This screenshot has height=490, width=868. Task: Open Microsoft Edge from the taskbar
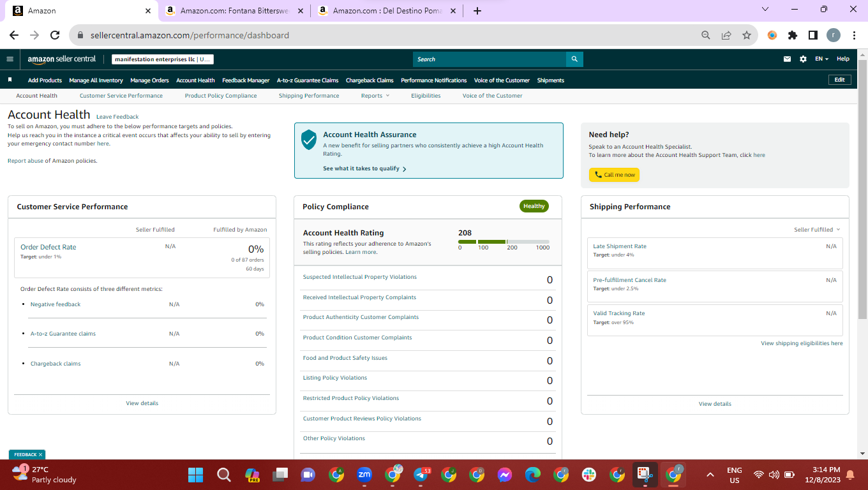tap(533, 475)
